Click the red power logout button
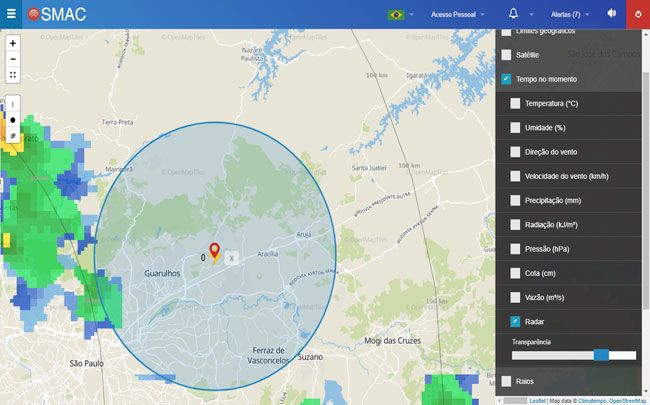 638,14
